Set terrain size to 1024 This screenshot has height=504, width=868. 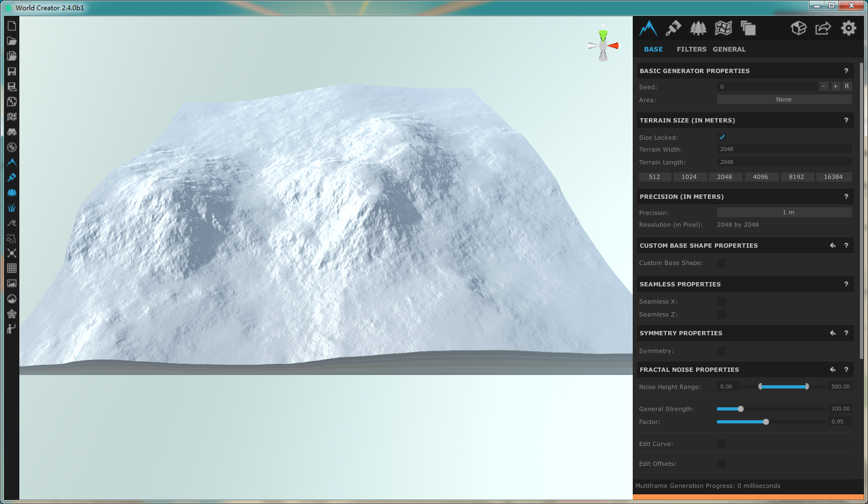(x=689, y=177)
